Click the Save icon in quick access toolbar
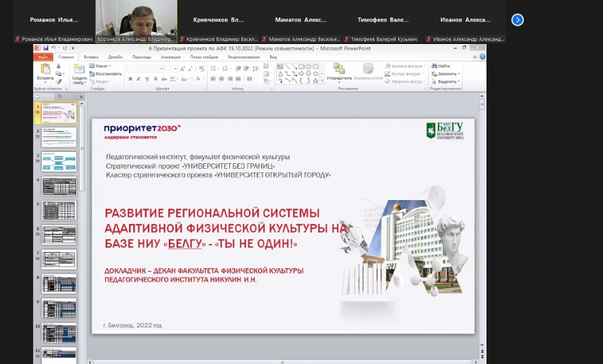Viewport: 603px width, 364px height. (x=46, y=48)
